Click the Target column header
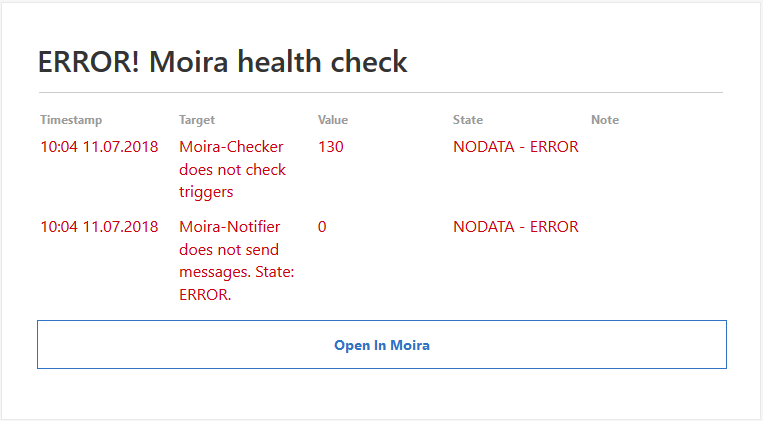Image resolution: width=763 pixels, height=421 pixels. pyautogui.click(x=197, y=120)
